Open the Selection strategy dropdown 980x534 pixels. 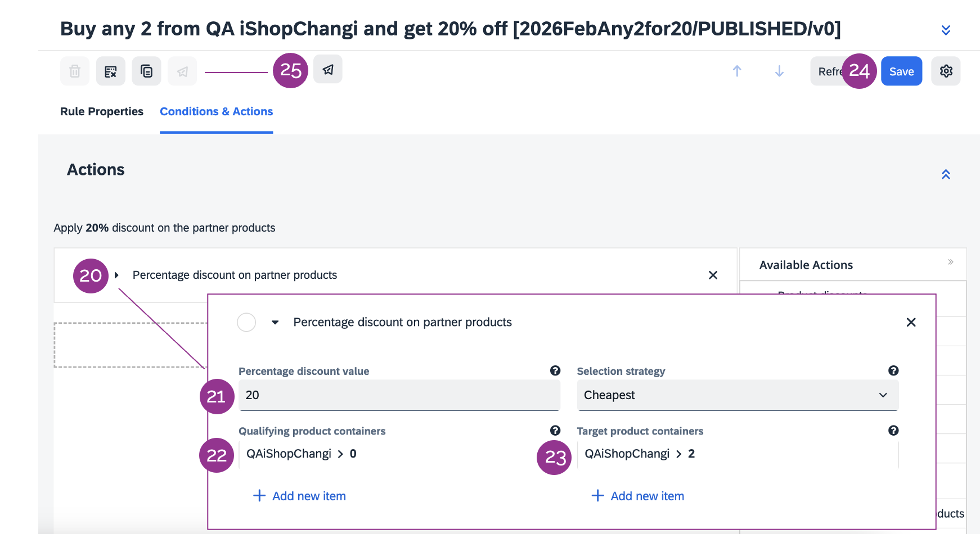tap(737, 395)
